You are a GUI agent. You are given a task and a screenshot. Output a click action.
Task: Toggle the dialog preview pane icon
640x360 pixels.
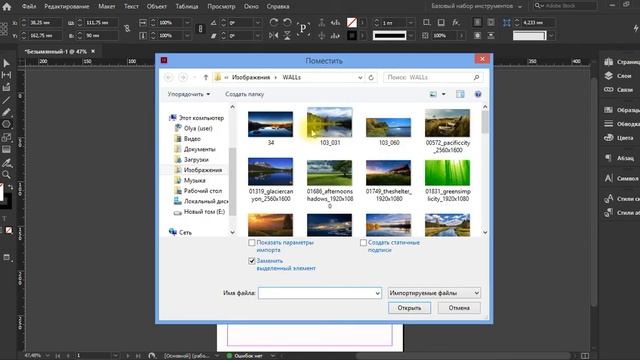pos(460,94)
